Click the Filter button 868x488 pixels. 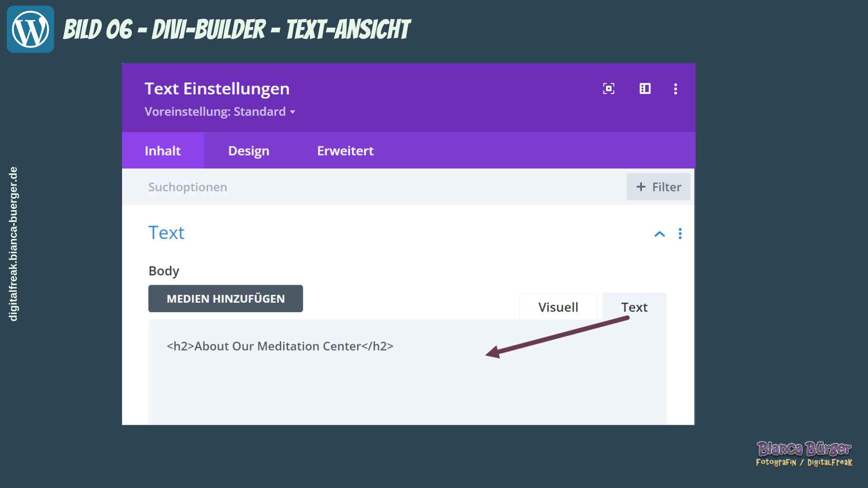(658, 187)
